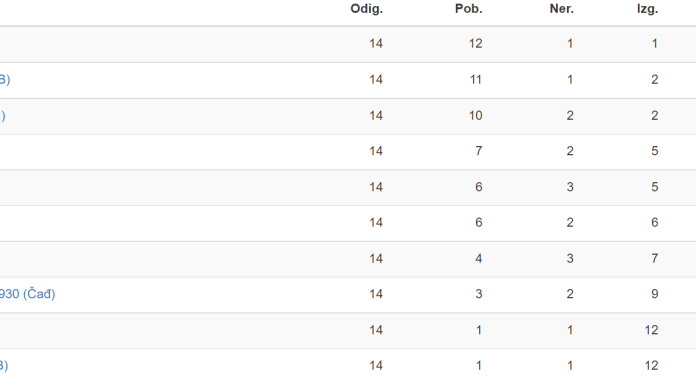Select the Izg. cell showing 7
This screenshot has width=696, height=385.
pyautogui.click(x=654, y=258)
